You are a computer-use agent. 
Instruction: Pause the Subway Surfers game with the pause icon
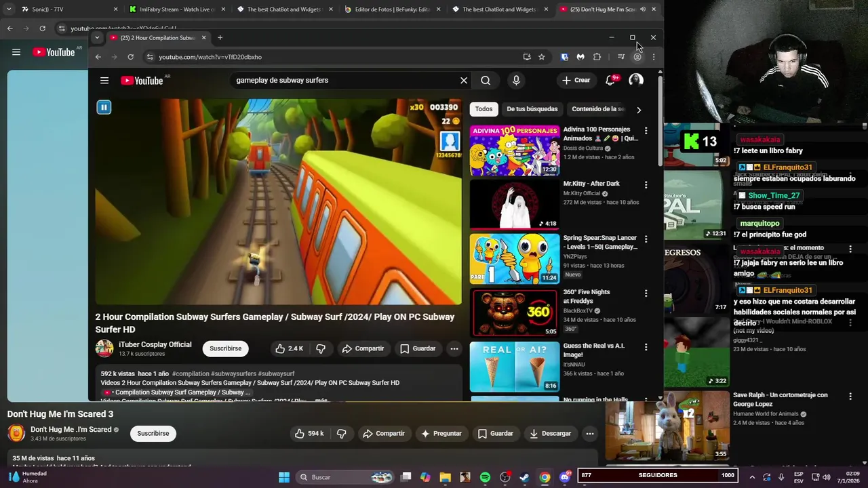pyautogui.click(x=104, y=107)
